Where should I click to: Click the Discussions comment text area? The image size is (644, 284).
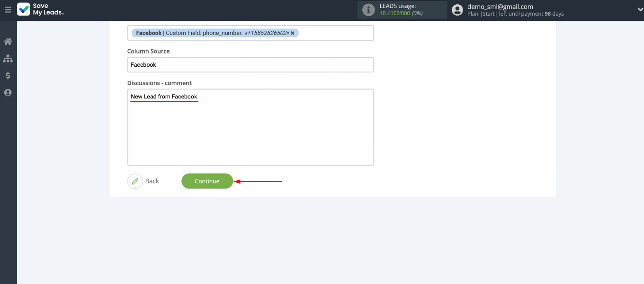pyautogui.click(x=250, y=127)
